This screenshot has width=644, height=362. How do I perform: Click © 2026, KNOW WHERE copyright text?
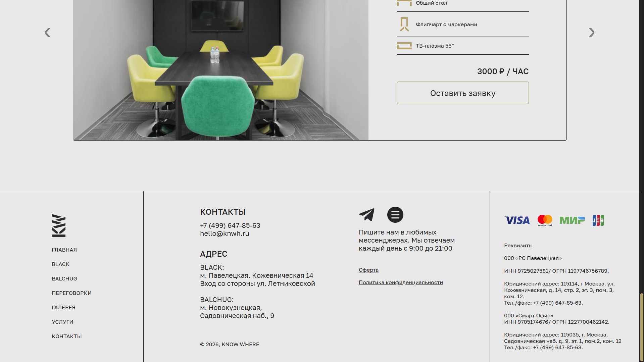coord(230,345)
